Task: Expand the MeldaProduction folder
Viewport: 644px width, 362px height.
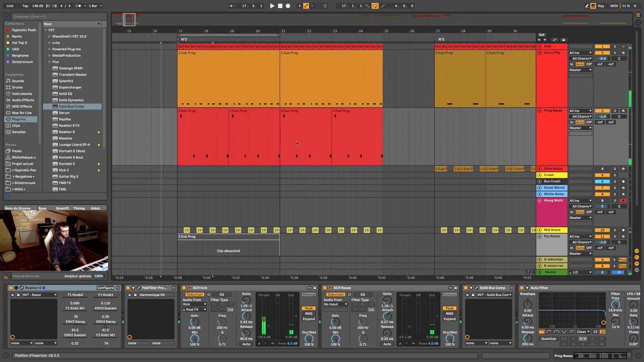Action: pyautogui.click(x=50, y=56)
